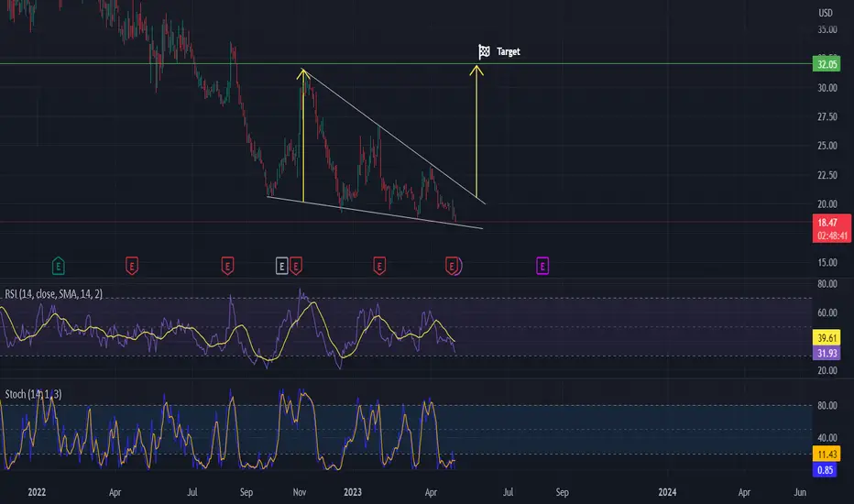Click the 35.00 price axis label
The image size is (854, 504).
[x=827, y=29]
